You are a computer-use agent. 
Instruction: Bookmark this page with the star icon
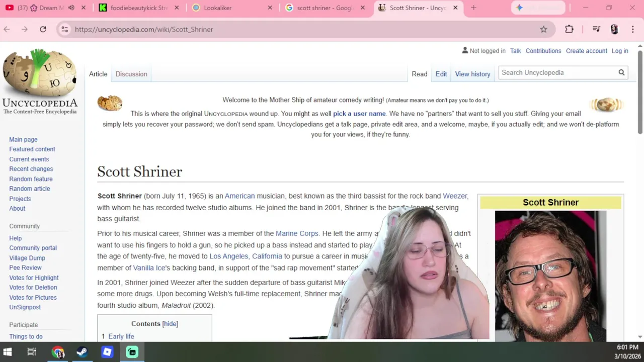click(543, 29)
